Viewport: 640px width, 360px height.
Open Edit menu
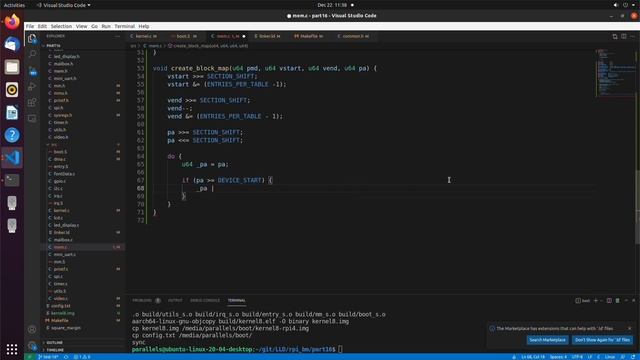click(42, 26)
